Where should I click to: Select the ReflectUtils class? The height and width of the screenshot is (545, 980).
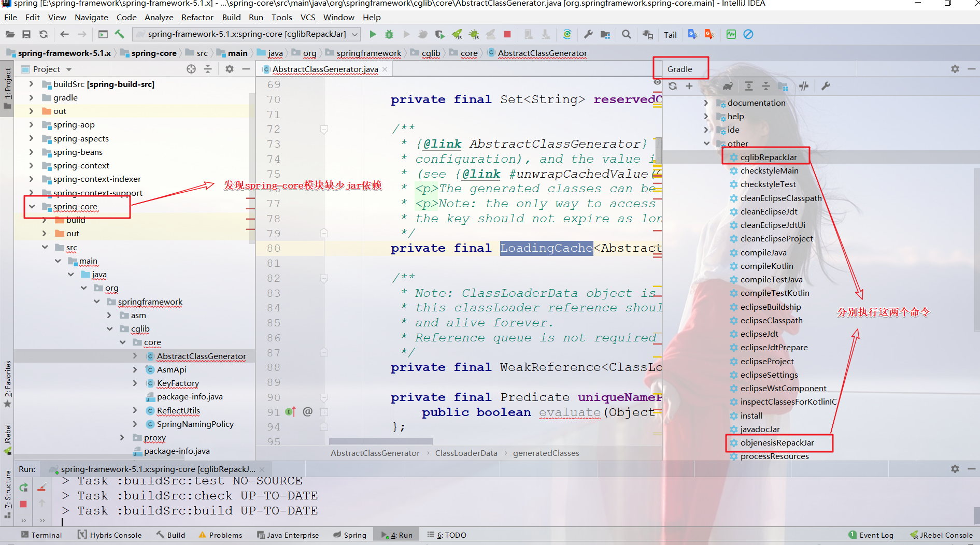(x=178, y=410)
